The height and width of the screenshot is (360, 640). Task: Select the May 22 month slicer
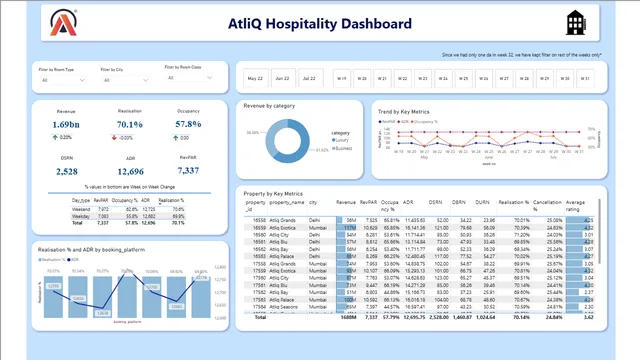(256, 78)
